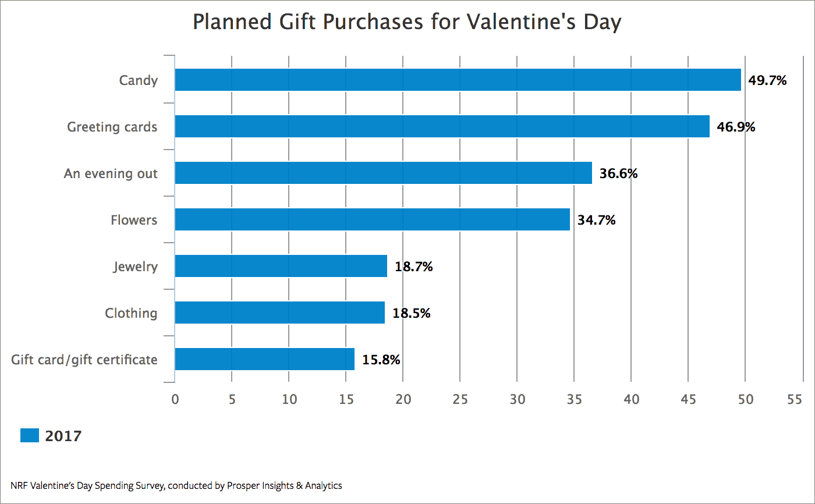The height and width of the screenshot is (504, 815).
Task: Select the Flowers bar at 34.7%
Action: coord(373,219)
